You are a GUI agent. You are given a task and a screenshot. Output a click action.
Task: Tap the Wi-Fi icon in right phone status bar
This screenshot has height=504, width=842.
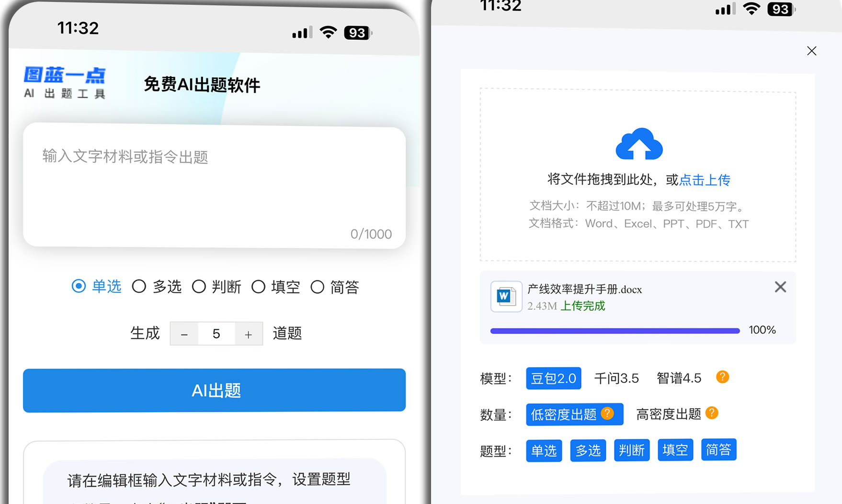coord(751,8)
